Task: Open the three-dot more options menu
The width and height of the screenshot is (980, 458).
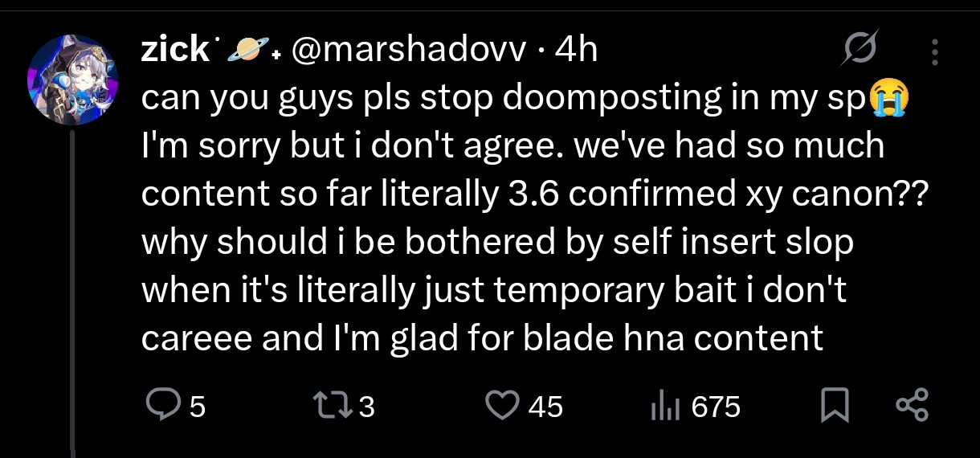Action: [x=934, y=52]
